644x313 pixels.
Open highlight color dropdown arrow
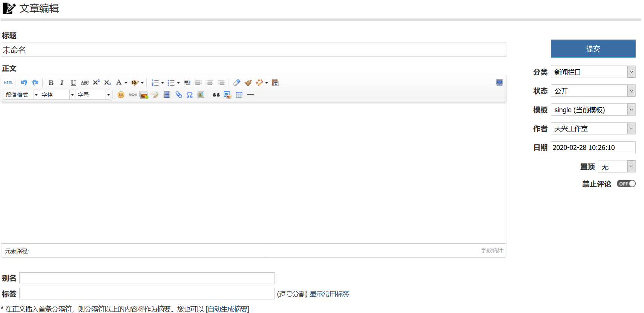pyautogui.click(x=142, y=83)
